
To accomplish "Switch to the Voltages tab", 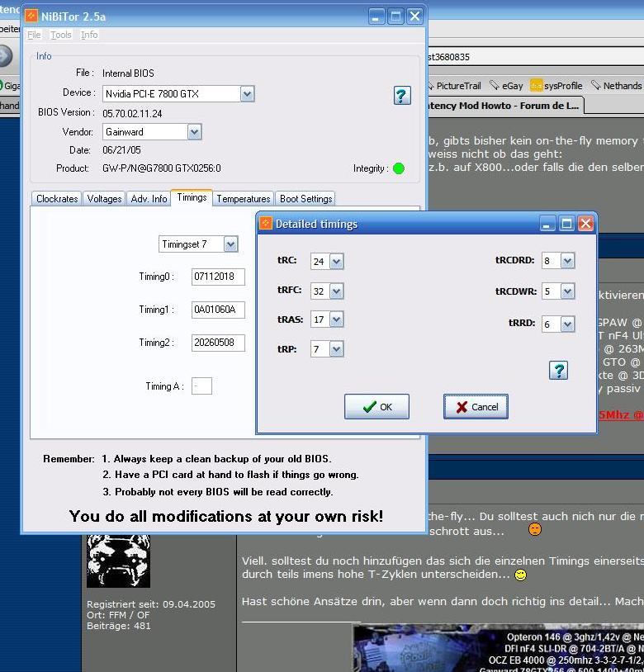I will click(104, 199).
